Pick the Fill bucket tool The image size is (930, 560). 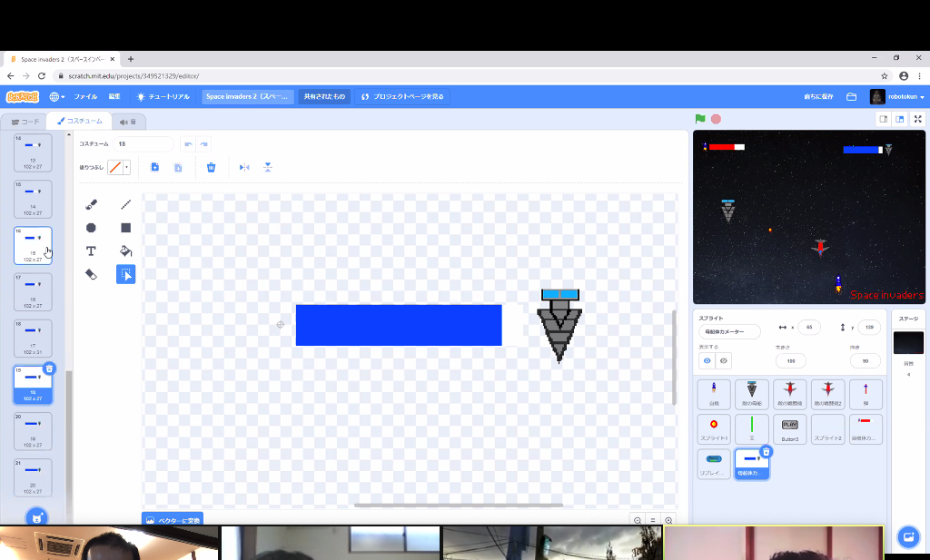pos(125,251)
